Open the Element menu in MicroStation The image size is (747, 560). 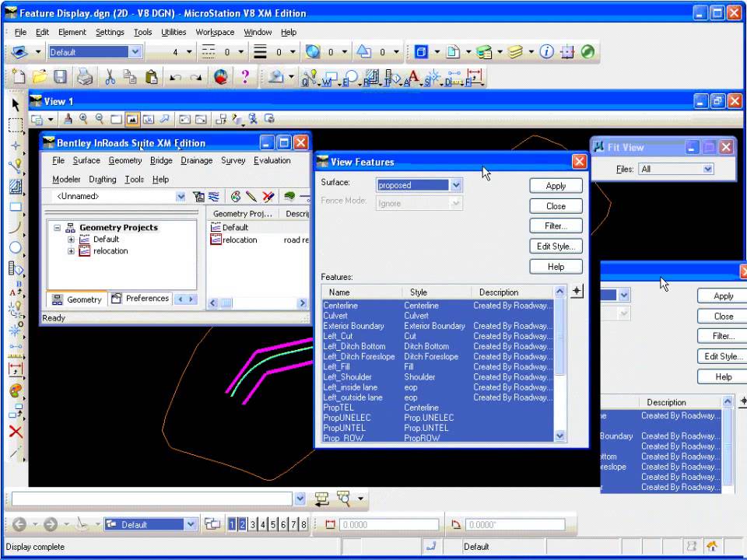(72, 32)
